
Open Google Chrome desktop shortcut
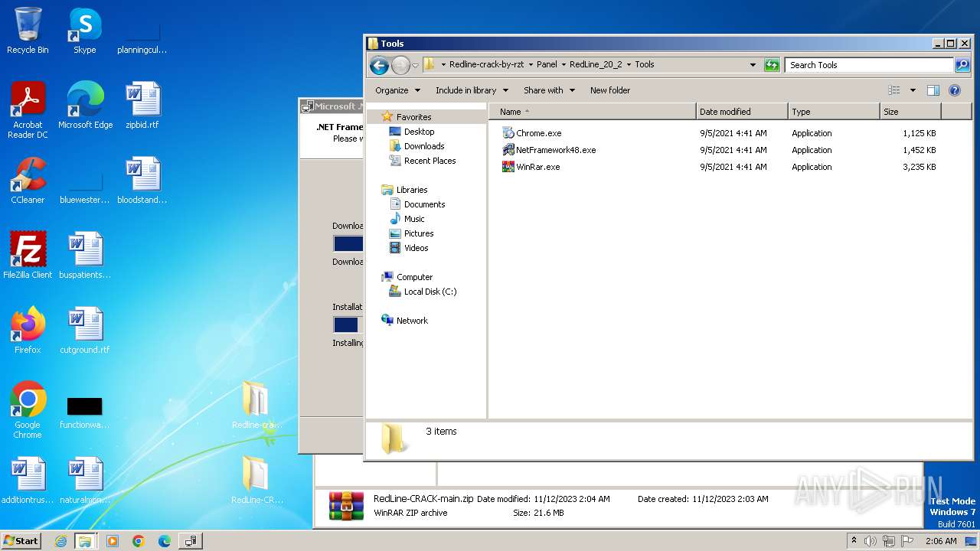coord(28,410)
